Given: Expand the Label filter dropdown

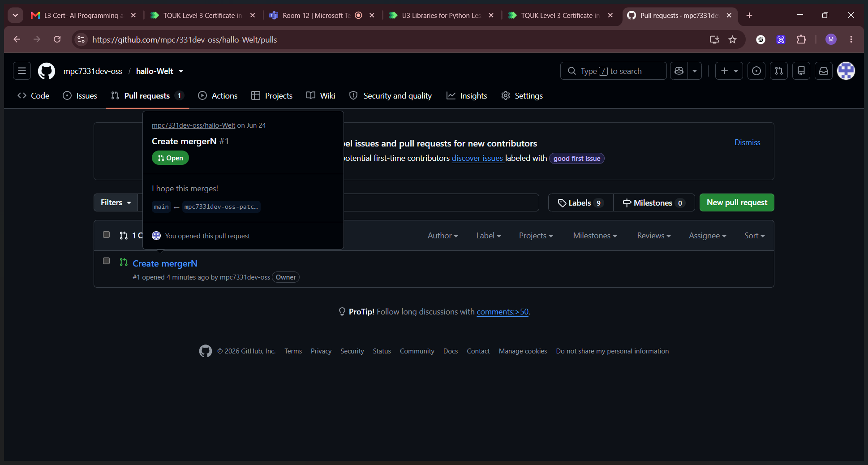Looking at the screenshot, I should (x=488, y=236).
